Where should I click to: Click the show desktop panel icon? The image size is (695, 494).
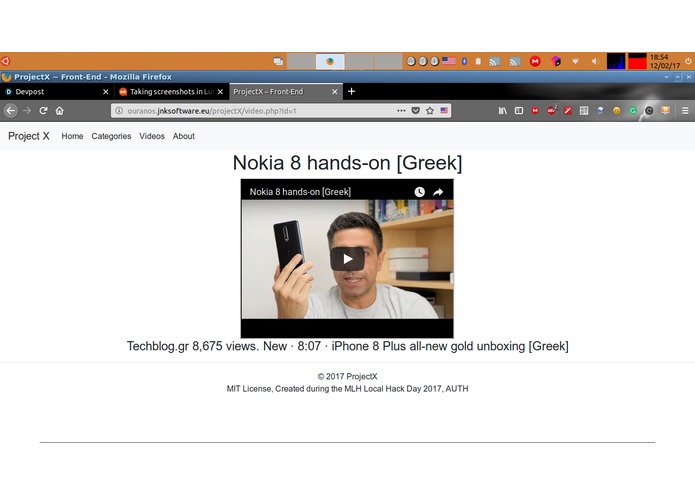278,61
